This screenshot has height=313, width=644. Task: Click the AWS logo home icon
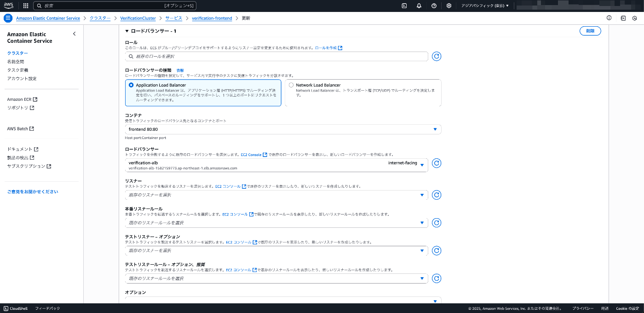coord(9,6)
